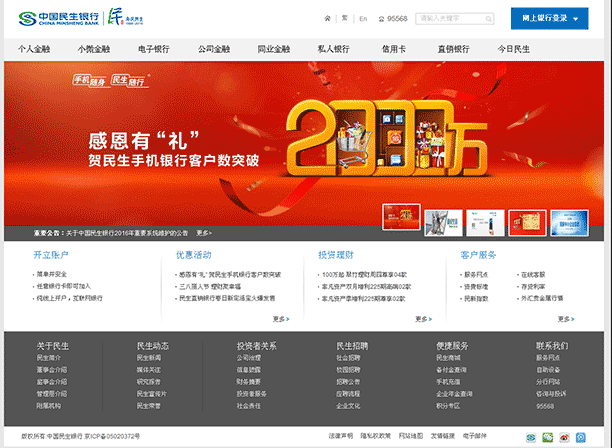This screenshot has width=612, height=448.
Task: Open 小微金融 menu
Action: tap(94, 49)
